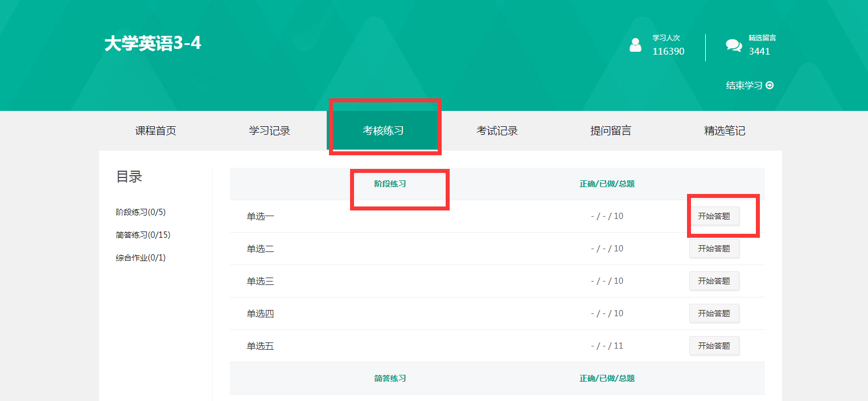This screenshot has height=401, width=868.
Task: Click the 阶段练习 table header
Action: coord(390,184)
